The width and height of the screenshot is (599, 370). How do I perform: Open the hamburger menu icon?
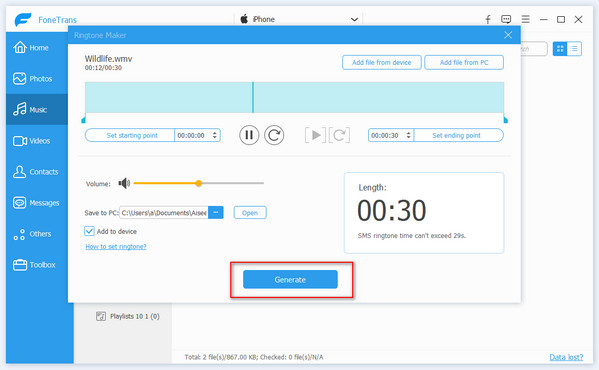(x=526, y=19)
